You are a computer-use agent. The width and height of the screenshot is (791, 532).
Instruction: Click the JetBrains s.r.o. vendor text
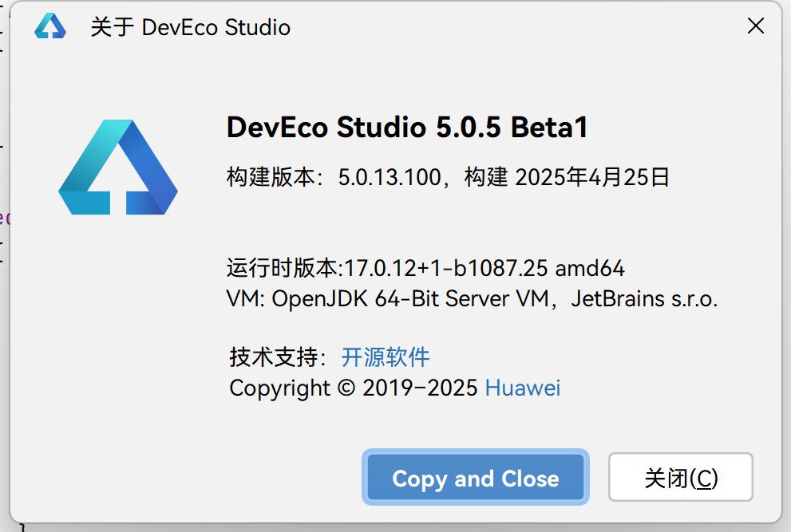pyautogui.click(x=644, y=299)
